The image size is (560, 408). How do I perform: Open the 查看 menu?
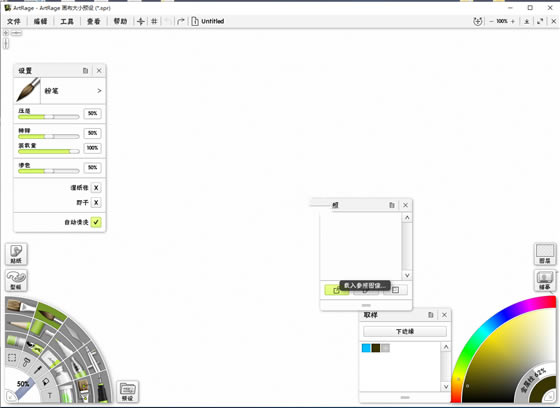click(94, 21)
